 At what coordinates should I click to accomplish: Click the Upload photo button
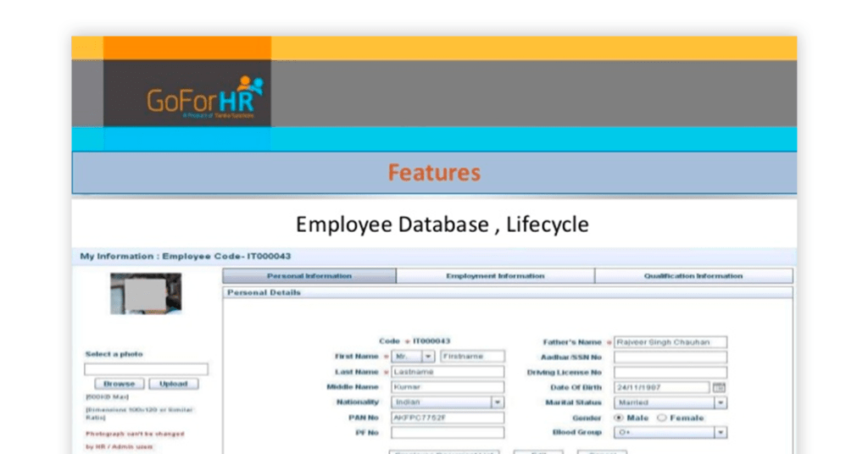[173, 384]
